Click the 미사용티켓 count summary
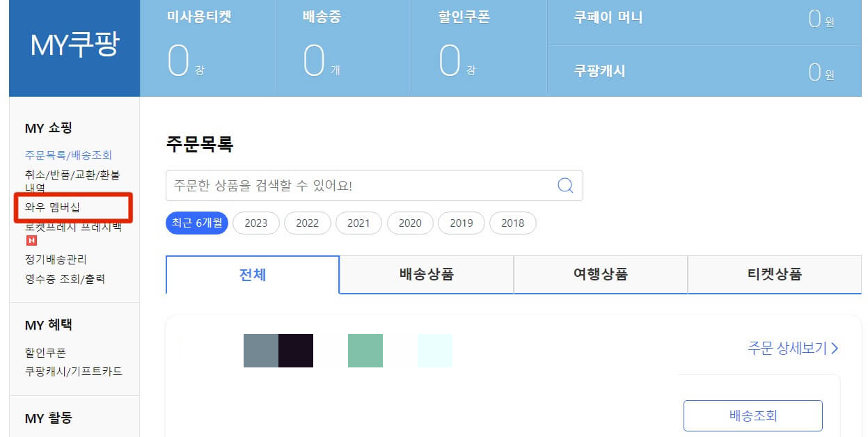This screenshot has width=868, height=437. coord(205,42)
